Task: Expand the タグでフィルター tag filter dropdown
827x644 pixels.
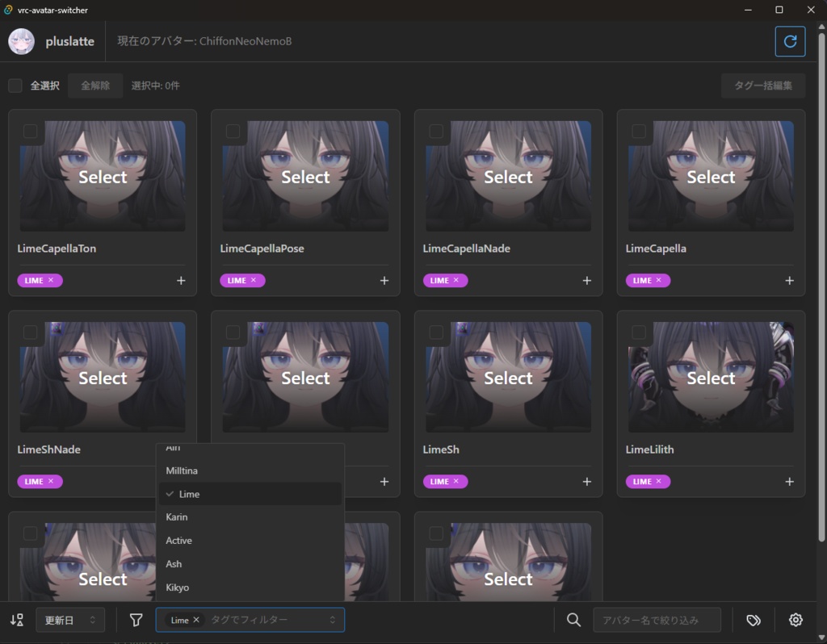Action: point(331,619)
